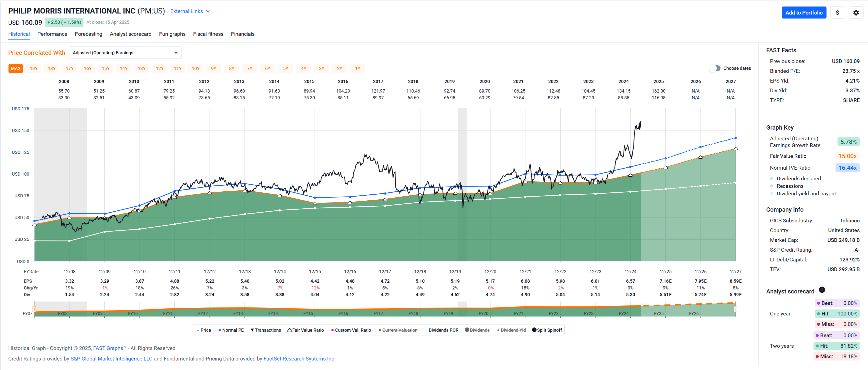This screenshot has height=370, width=868.
Task: Click the 12/20 dividend value 4.74
Action: (490, 295)
